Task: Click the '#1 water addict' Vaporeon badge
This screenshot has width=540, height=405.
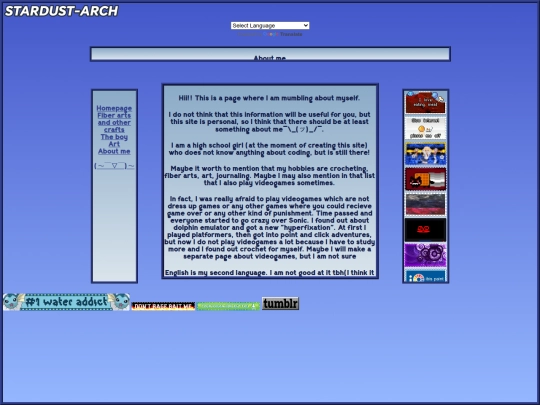Action: coord(66,302)
